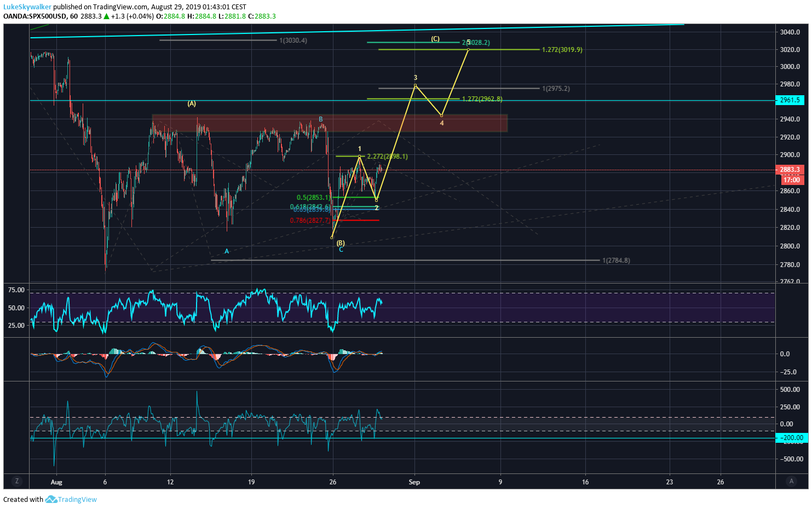Click the A auto-scale button bottom-right

point(791,481)
